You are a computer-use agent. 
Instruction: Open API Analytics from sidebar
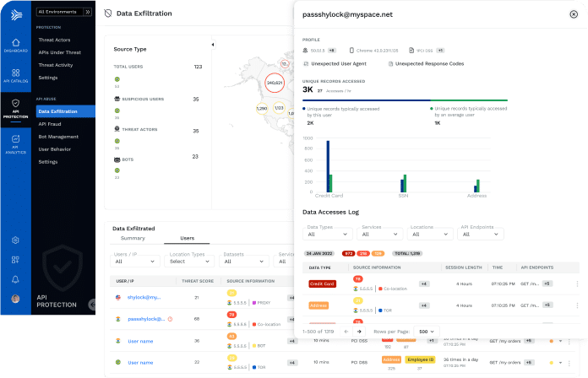(x=14, y=145)
